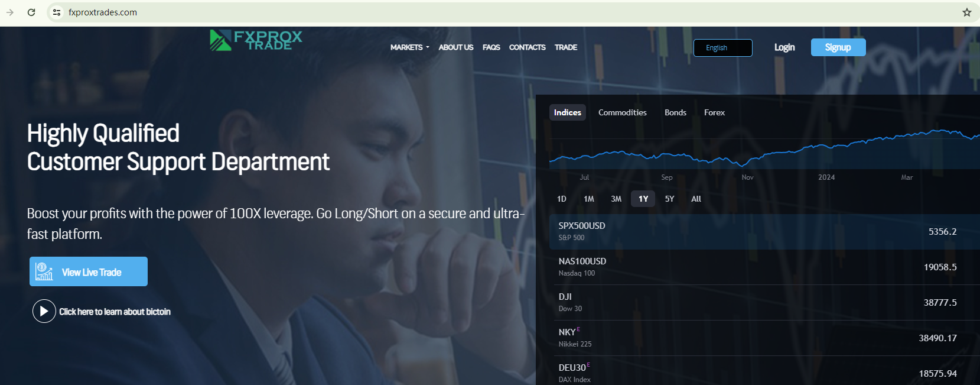
Task: Click the 5356.2 price value
Action: 942,232
